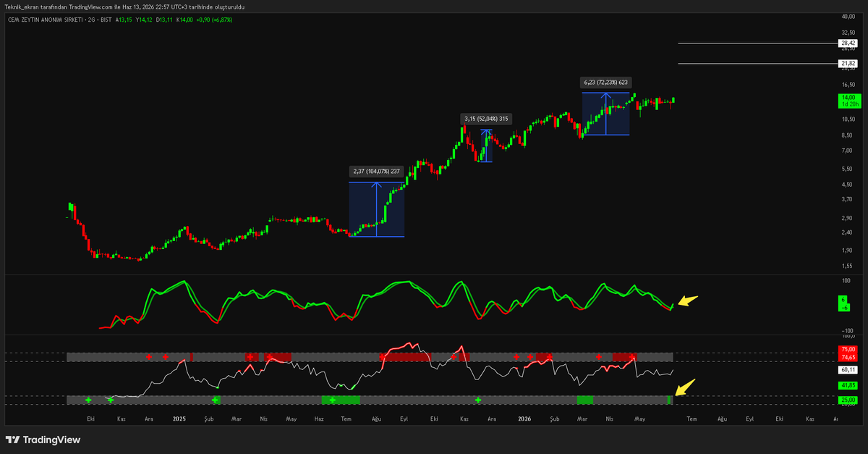The height and width of the screenshot is (454, 868).
Task: Click the 7,00 price axis label
Action: click(x=848, y=151)
